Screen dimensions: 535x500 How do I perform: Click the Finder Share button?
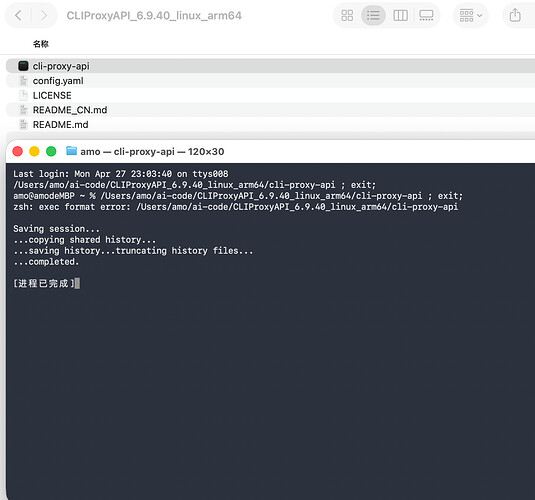point(515,15)
